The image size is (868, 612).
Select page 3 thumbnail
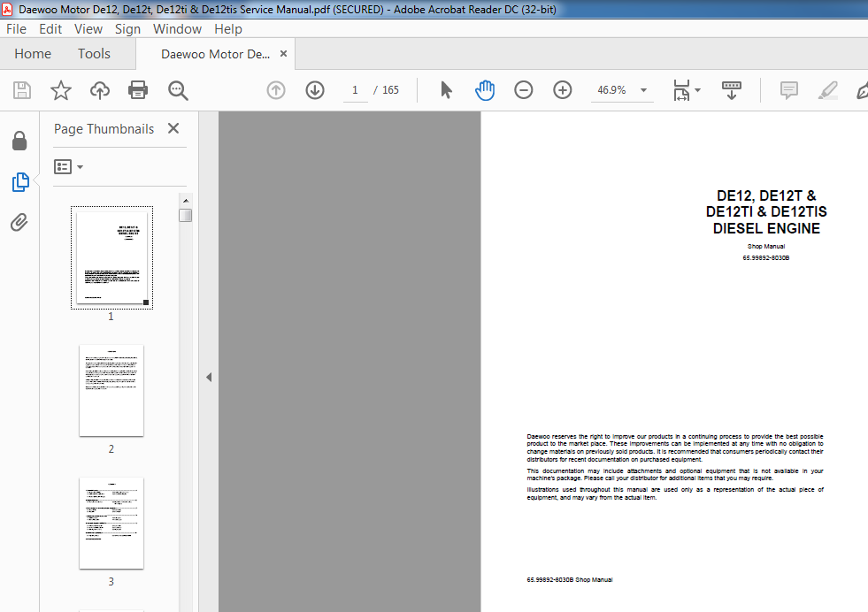coord(111,523)
